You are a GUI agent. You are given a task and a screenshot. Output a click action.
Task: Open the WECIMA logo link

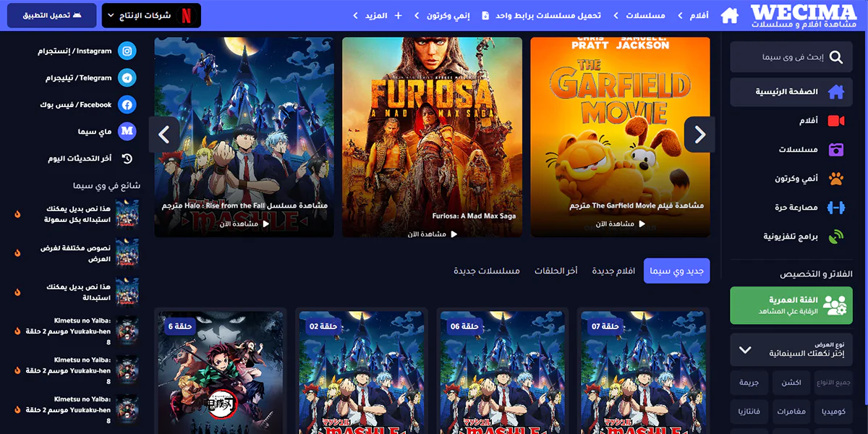[x=803, y=16]
